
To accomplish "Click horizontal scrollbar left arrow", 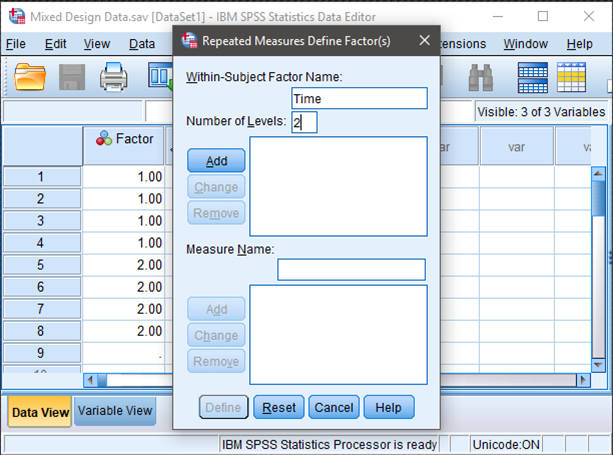I will tap(90, 380).
